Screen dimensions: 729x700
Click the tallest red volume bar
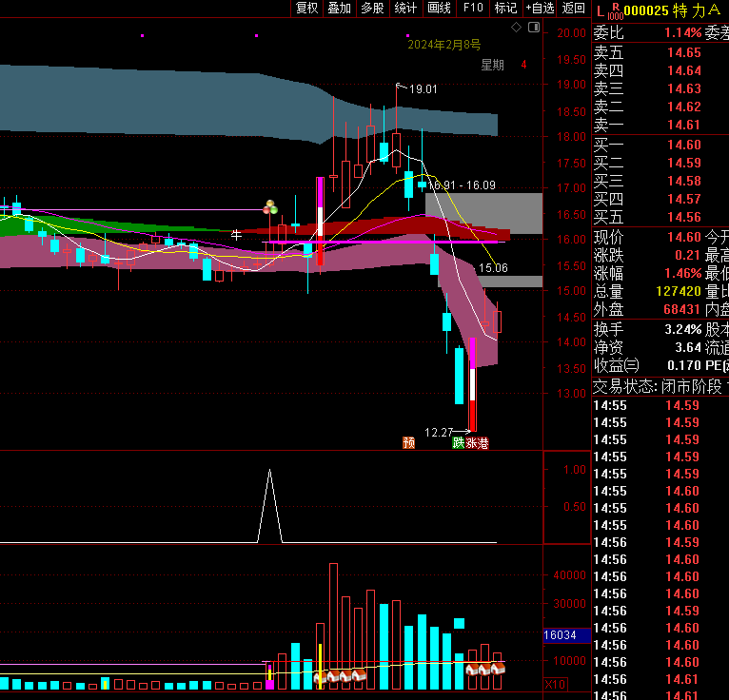pyautogui.click(x=333, y=626)
